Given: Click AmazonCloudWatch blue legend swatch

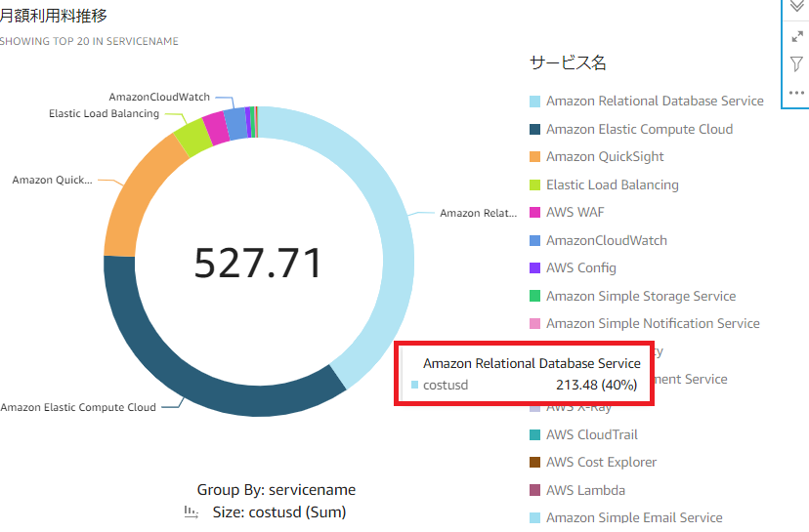Looking at the screenshot, I should [535, 241].
